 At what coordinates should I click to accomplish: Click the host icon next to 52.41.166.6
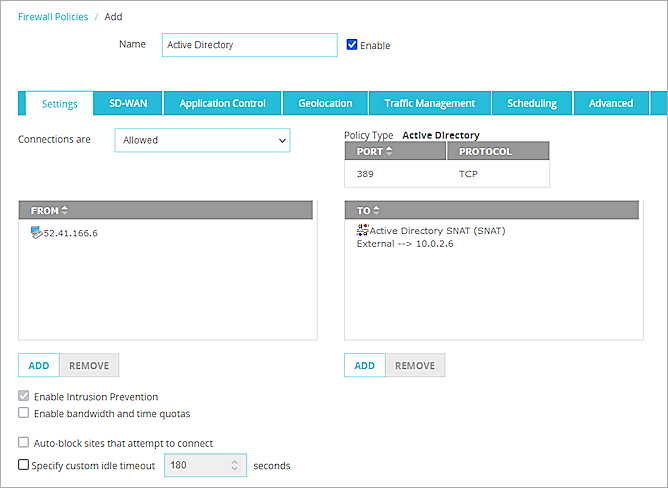tap(36, 233)
